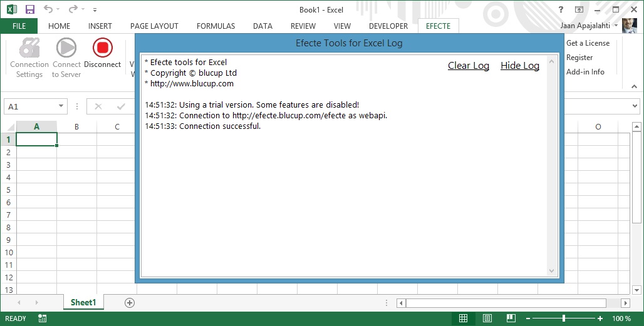Select column A header
Image resolution: width=644 pixels, height=326 pixels.
coord(36,127)
